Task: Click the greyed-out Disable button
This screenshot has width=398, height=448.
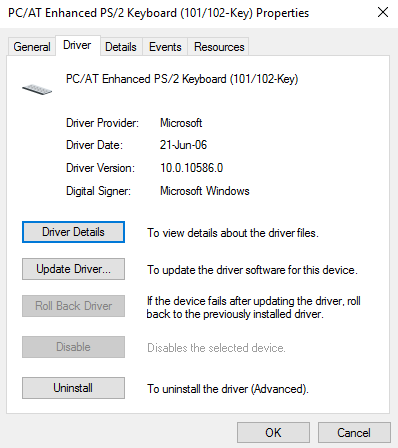Action: (73, 347)
